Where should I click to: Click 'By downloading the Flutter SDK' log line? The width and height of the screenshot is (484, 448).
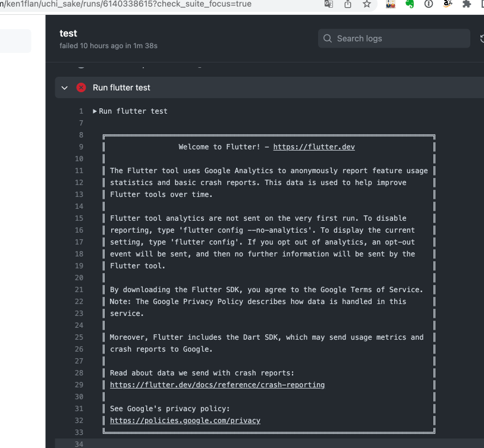266,290
